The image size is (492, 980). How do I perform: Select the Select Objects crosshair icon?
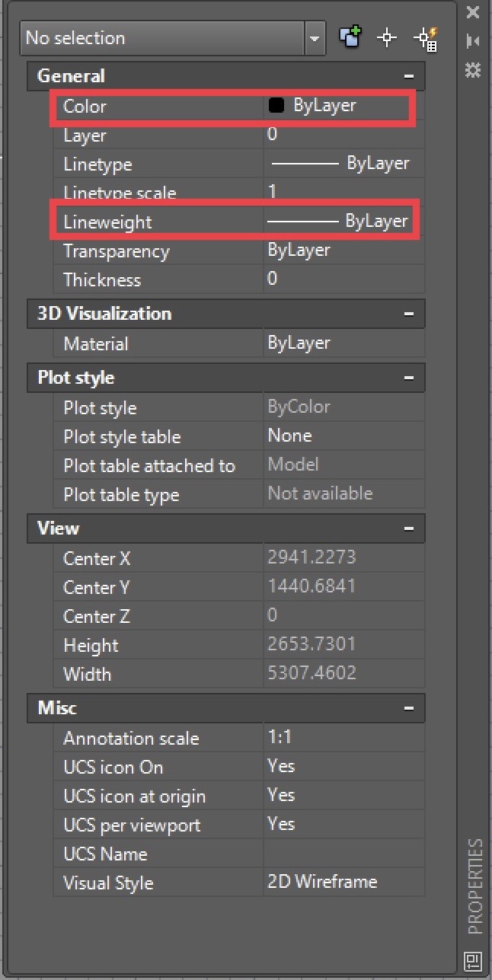(386, 37)
